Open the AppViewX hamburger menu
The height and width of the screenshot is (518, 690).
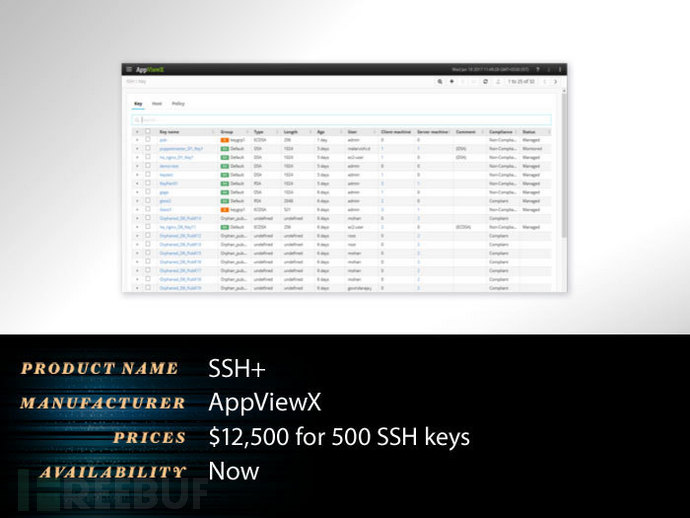(129, 69)
